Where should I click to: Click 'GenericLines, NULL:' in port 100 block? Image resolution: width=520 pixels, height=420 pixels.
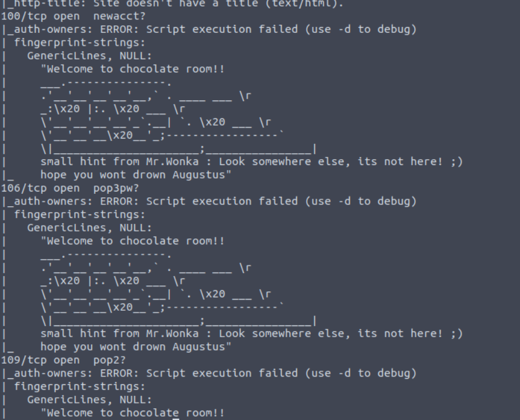point(89,56)
